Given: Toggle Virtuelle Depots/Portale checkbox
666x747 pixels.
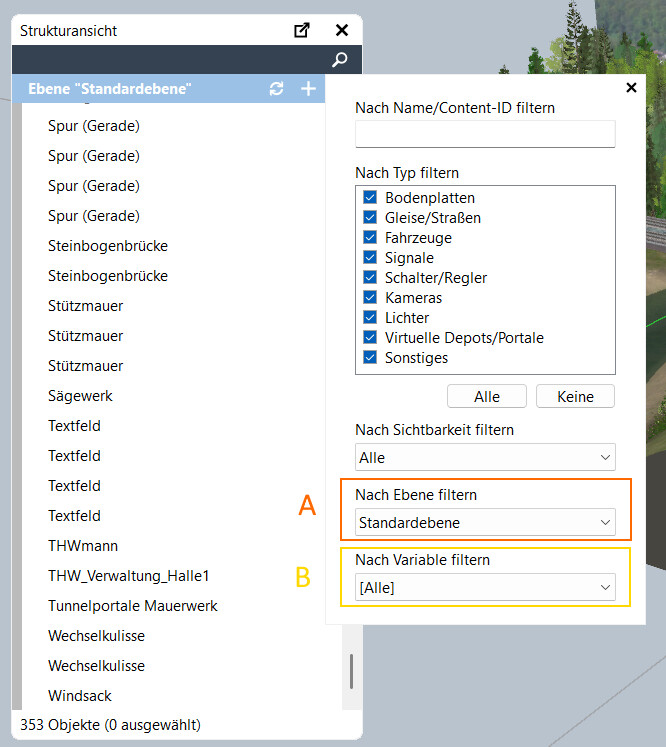Looking at the screenshot, I should pos(370,338).
